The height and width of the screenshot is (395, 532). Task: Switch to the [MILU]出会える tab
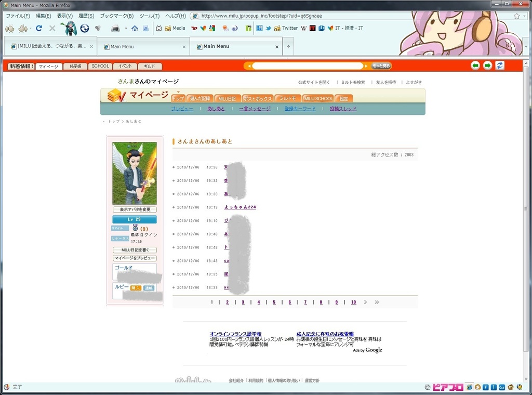tap(50, 46)
